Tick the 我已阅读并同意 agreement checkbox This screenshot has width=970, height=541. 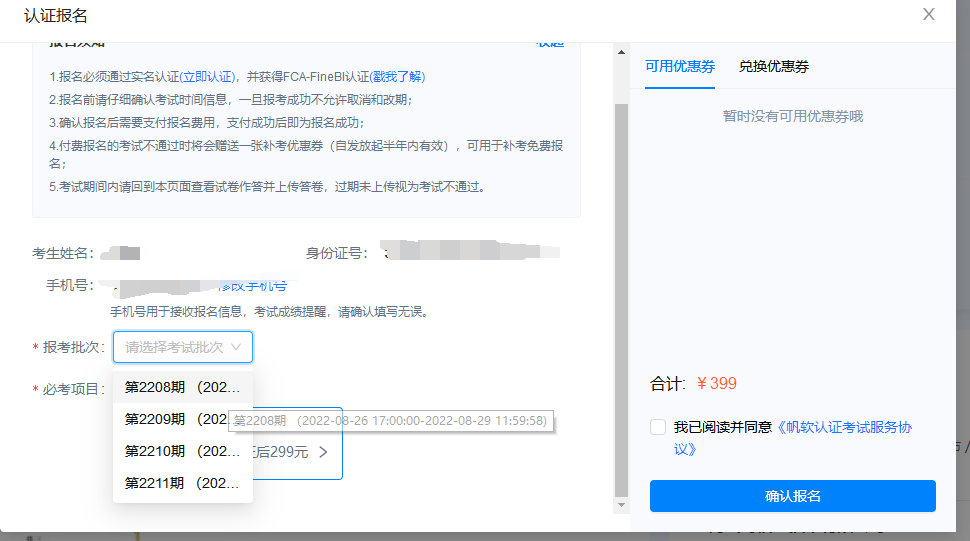point(658,427)
